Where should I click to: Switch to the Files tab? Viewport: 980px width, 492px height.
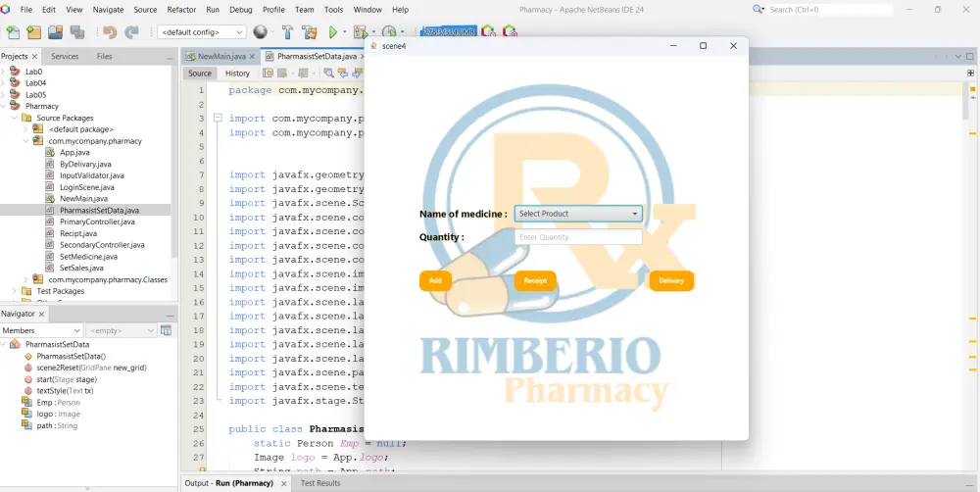(105, 56)
